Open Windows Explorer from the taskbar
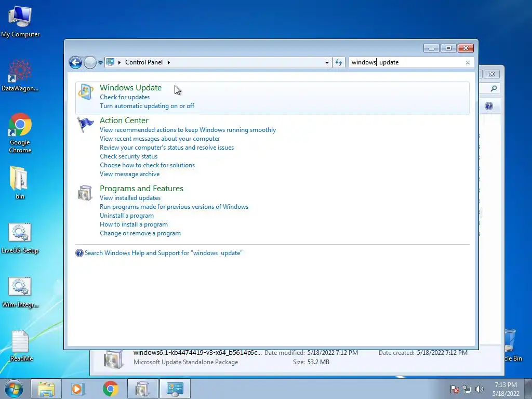Image resolution: width=532 pixels, height=399 pixels. [46, 389]
